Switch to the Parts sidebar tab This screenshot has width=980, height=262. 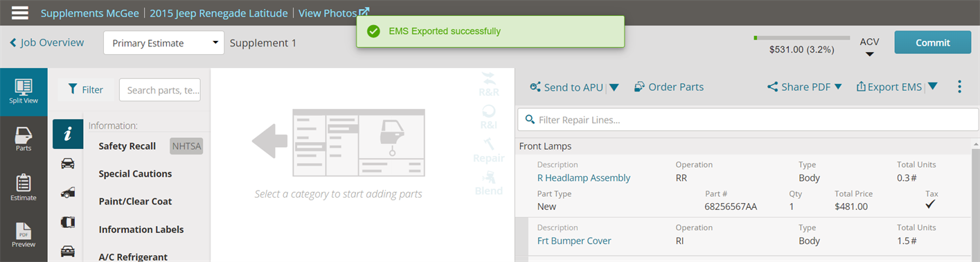tap(24, 139)
